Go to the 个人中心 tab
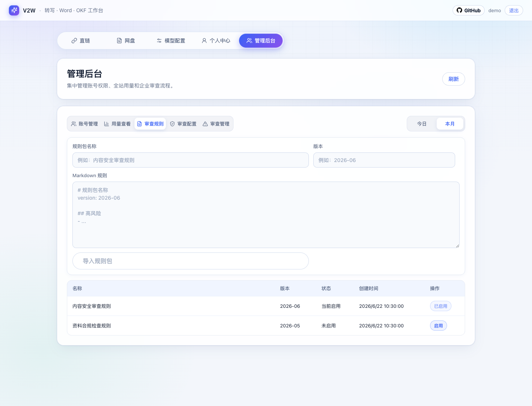Viewport: 532px width, 406px height. point(216,41)
